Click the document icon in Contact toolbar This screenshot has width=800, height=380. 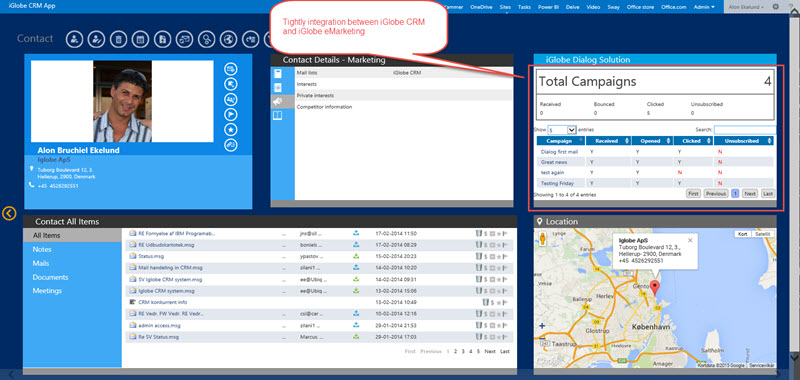[x=162, y=39]
